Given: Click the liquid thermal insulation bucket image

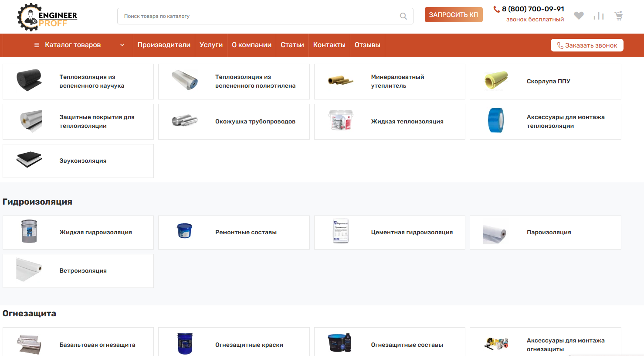Looking at the screenshot, I should click(341, 120).
